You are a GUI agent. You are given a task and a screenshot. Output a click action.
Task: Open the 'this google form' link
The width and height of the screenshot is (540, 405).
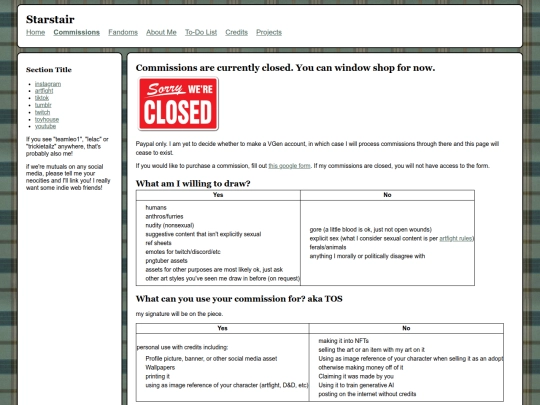pos(289,166)
